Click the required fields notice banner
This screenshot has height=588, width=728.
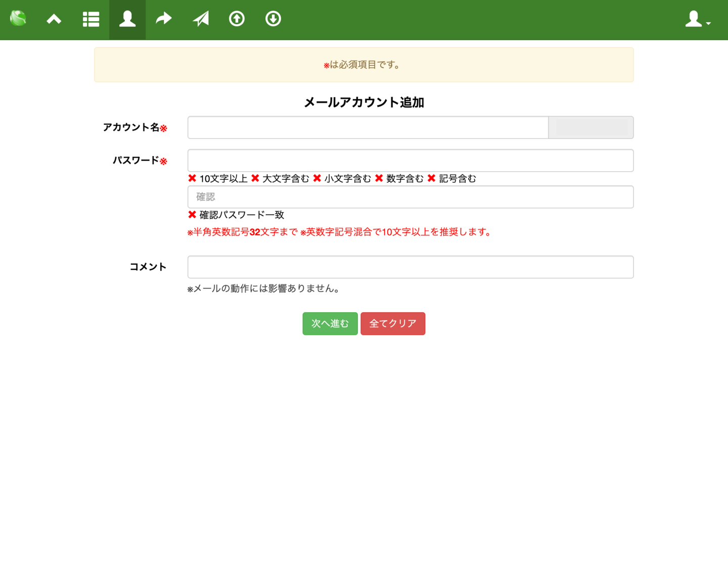pos(363,65)
